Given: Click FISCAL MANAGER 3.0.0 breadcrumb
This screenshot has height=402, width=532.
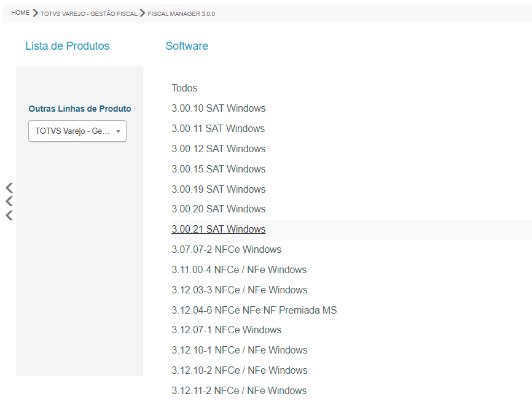Looking at the screenshot, I should pos(181,14).
